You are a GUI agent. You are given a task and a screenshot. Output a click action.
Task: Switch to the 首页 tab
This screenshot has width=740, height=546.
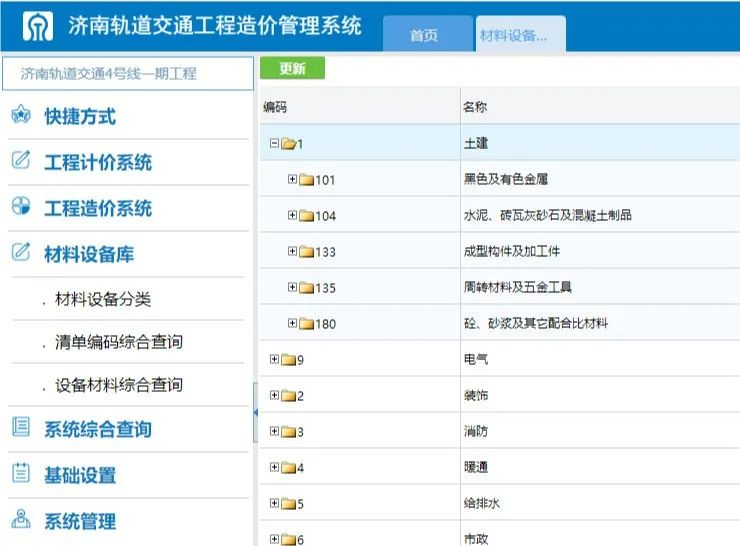(424, 35)
